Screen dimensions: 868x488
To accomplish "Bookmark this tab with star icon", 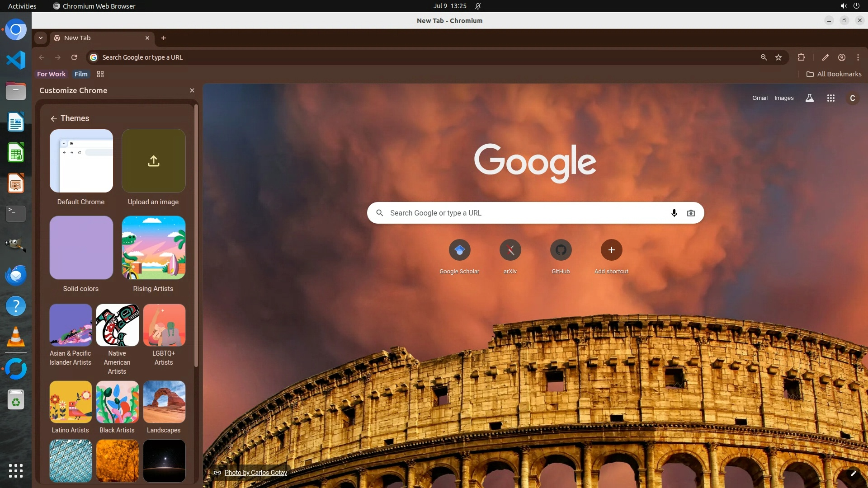I will click(x=778, y=57).
